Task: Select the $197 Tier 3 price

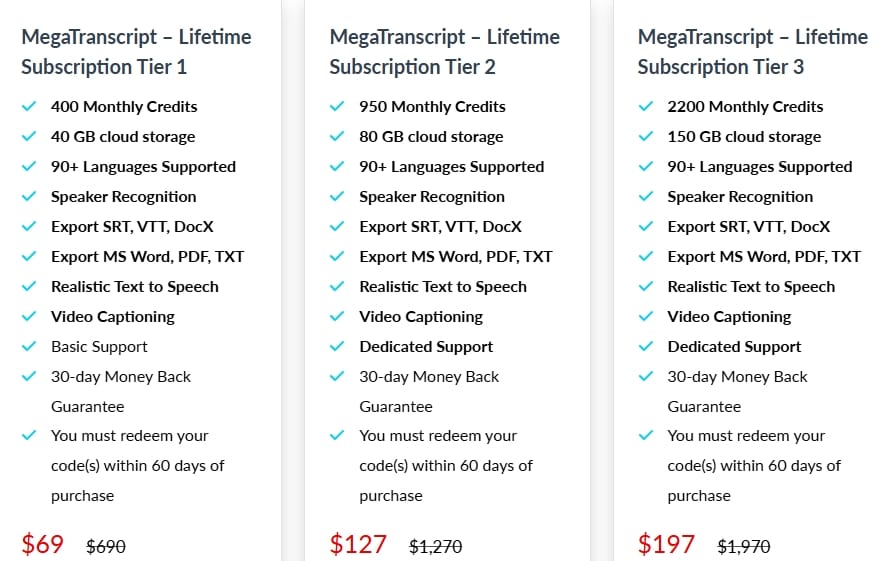Action: [x=666, y=545]
